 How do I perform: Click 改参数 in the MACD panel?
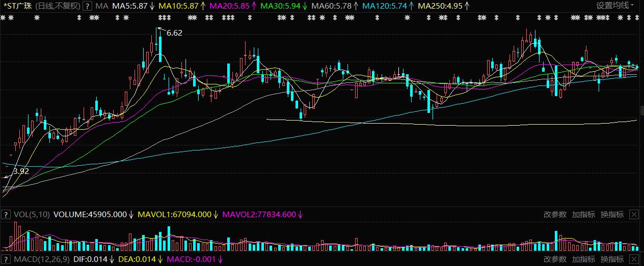click(555, 260)
